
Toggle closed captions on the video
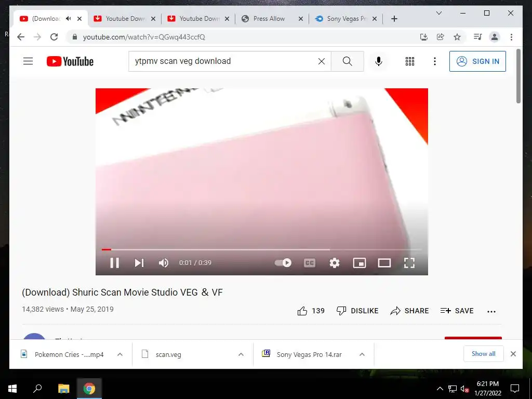[310, 263]
